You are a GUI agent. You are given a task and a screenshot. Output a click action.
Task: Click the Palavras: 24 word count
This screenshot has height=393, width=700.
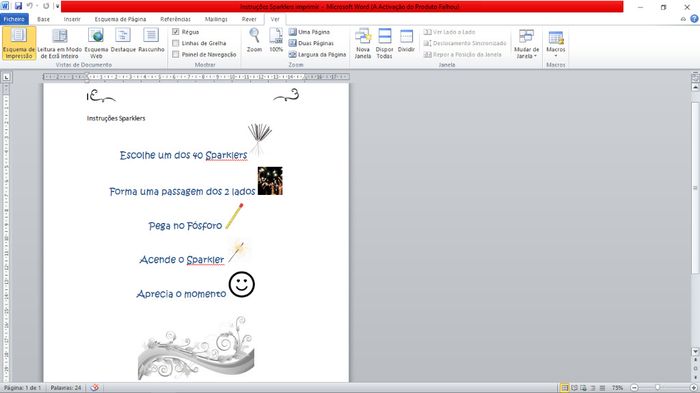[x=66, y=388]
